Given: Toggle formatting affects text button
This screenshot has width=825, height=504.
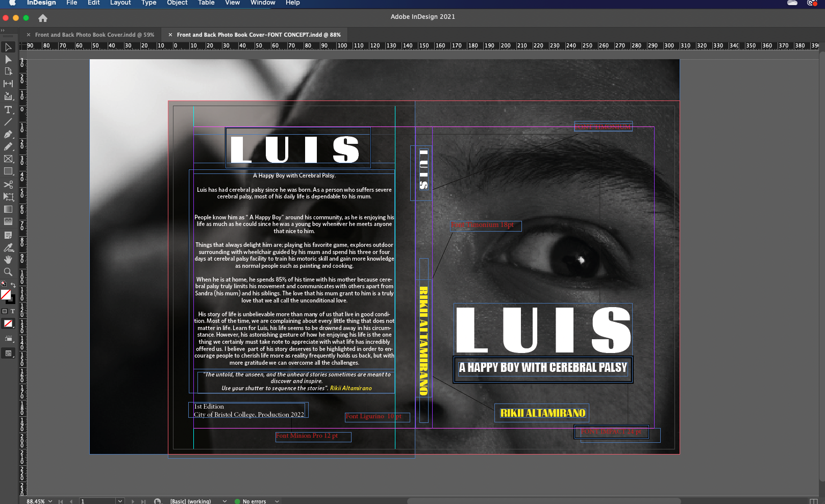Looking at the screenshot, I should [x=13, y=311].
